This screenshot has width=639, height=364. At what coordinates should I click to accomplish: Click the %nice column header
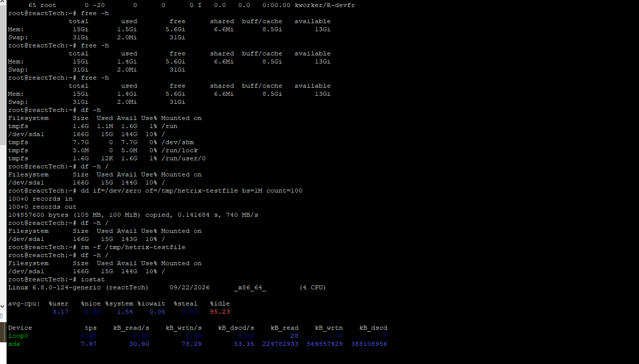pos(91,304)
